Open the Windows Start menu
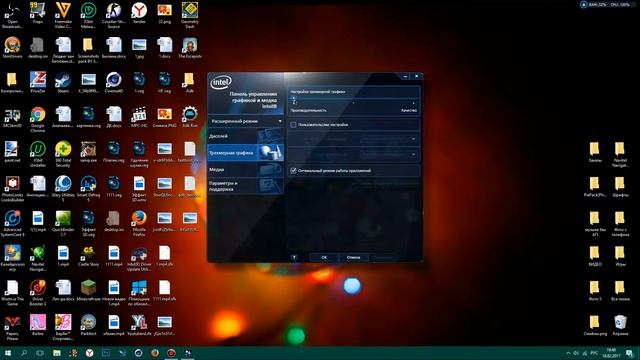The width and height of the screenshot is (640, 360). point(7,353)
